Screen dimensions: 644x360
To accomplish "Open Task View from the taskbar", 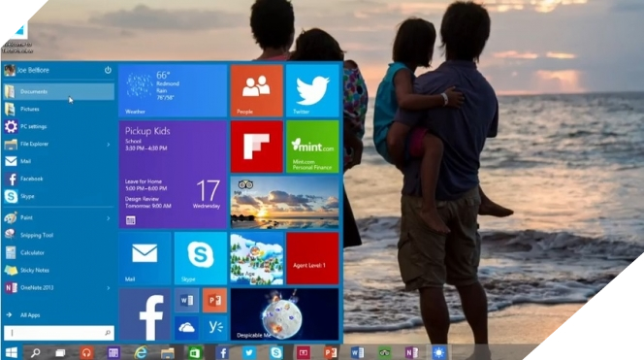I will tap(60, 352).
